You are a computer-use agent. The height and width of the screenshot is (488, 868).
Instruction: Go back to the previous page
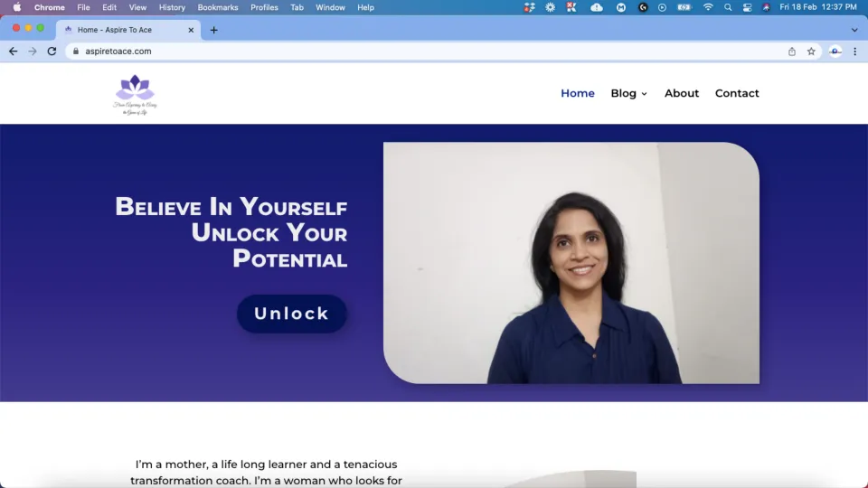tap(13, 52)
